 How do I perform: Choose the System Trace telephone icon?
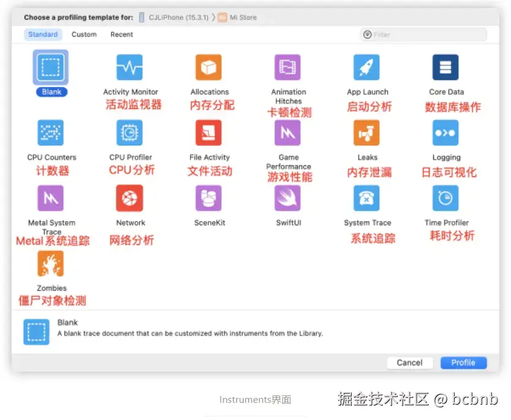click(366, 198)
